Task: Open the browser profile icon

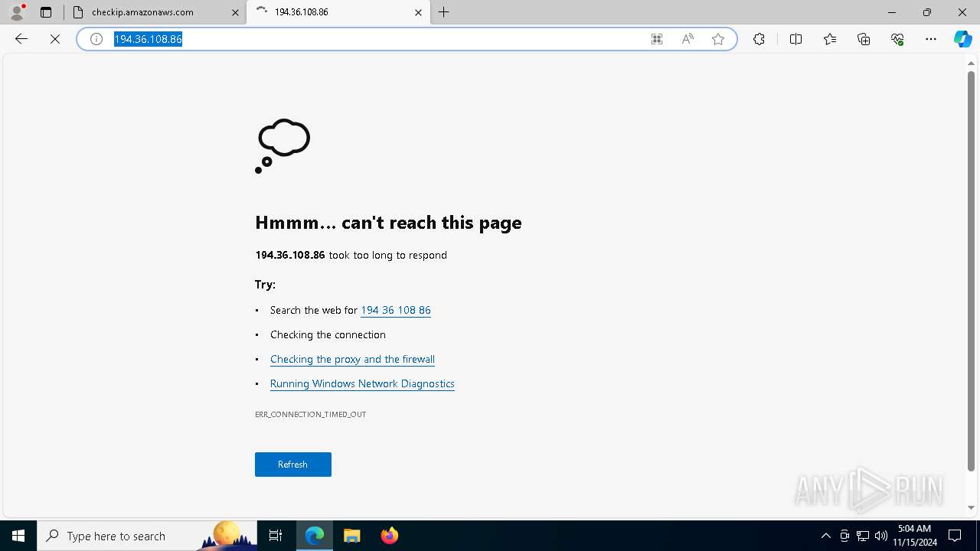Action: pyautogui.click(x=17, y=12)
